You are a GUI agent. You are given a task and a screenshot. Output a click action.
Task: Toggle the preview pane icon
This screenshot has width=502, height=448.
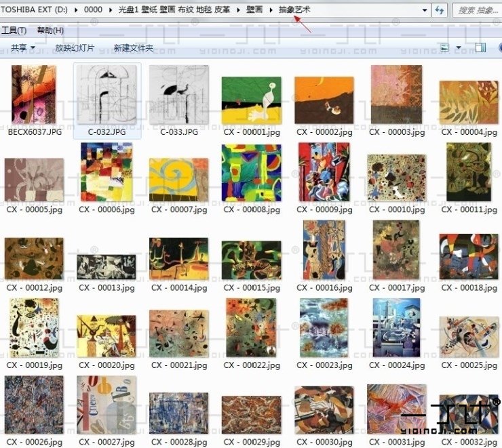click(480, 48)
